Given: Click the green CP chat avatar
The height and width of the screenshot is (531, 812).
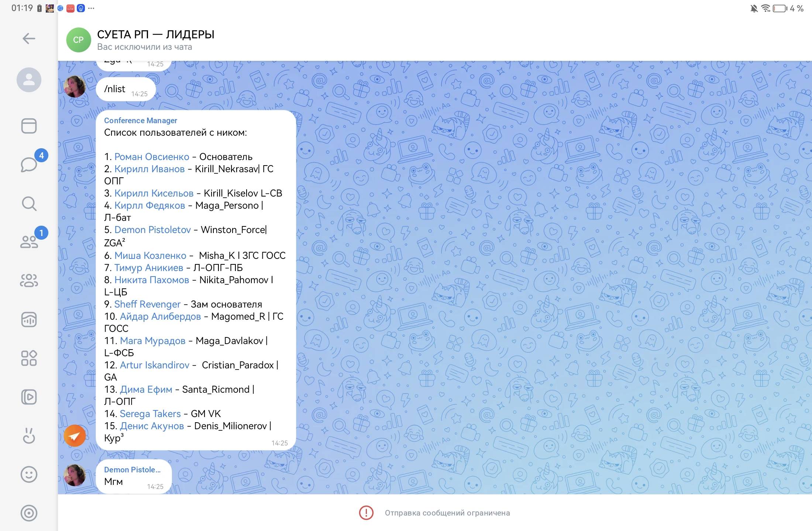Looking at the screenshot, I should tap(78, 40).
